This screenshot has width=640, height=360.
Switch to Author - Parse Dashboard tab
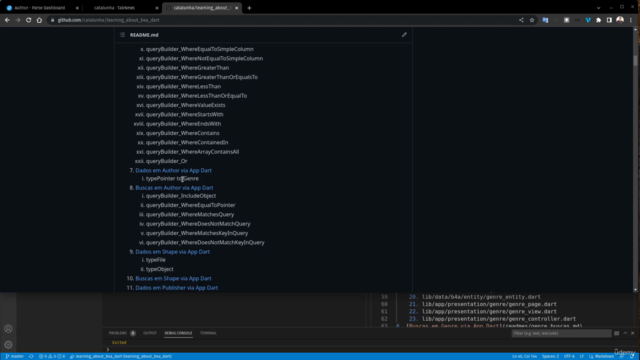(40, 8)
